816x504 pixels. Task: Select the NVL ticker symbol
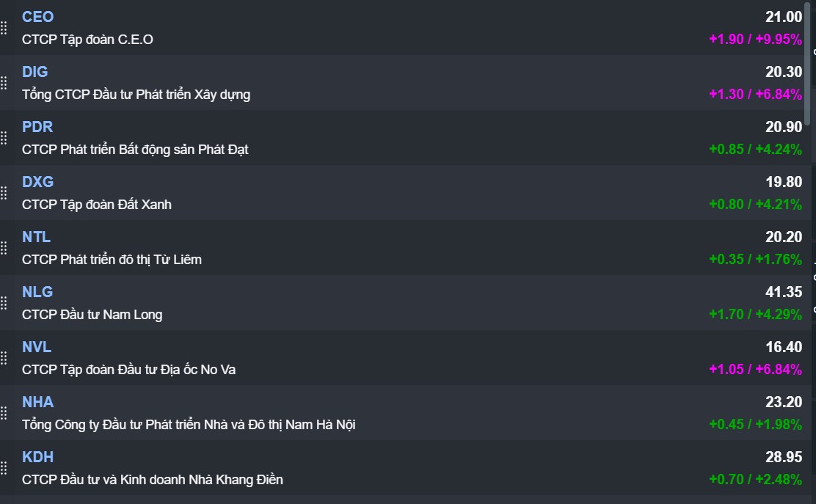coord(37,347)
